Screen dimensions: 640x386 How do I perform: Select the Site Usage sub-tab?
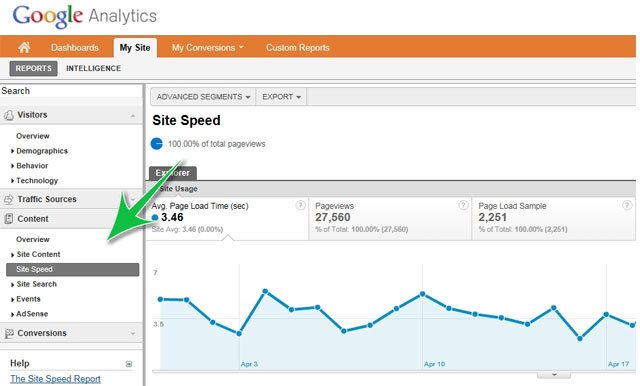coord(178,189)
